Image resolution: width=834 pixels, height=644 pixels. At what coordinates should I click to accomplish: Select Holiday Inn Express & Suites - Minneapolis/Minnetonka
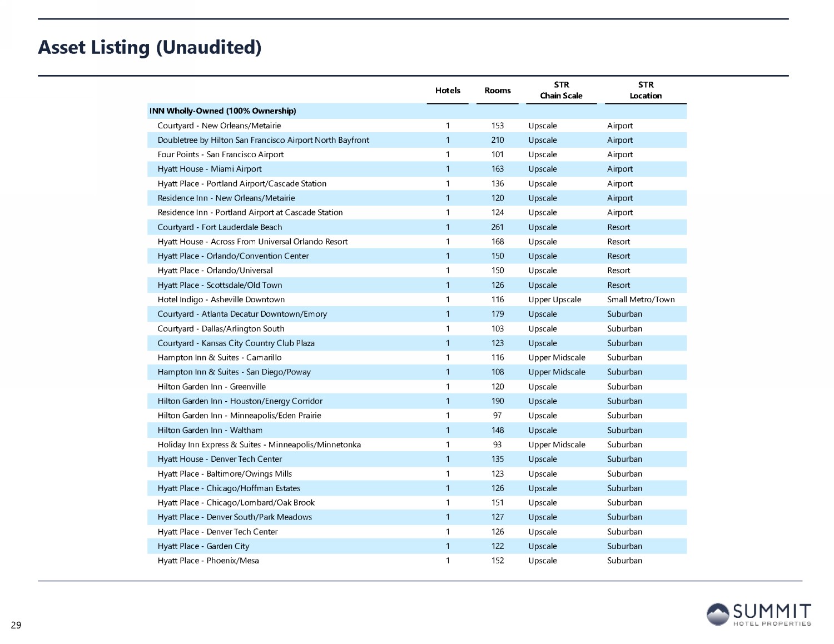[259, 445]
